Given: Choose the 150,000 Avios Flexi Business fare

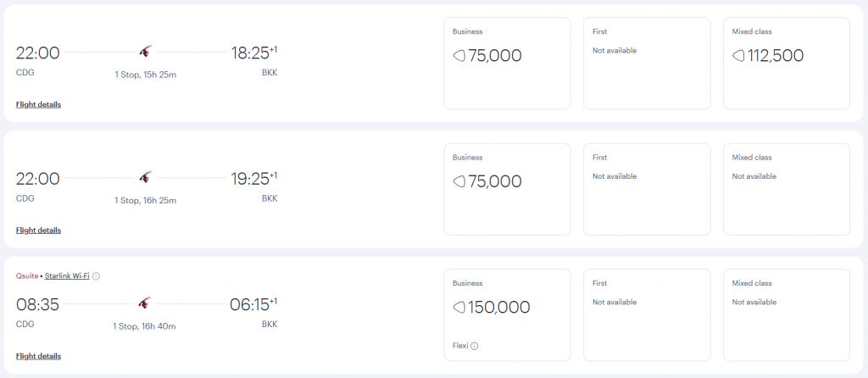Looking at the screenshot, I should [507, 315].
